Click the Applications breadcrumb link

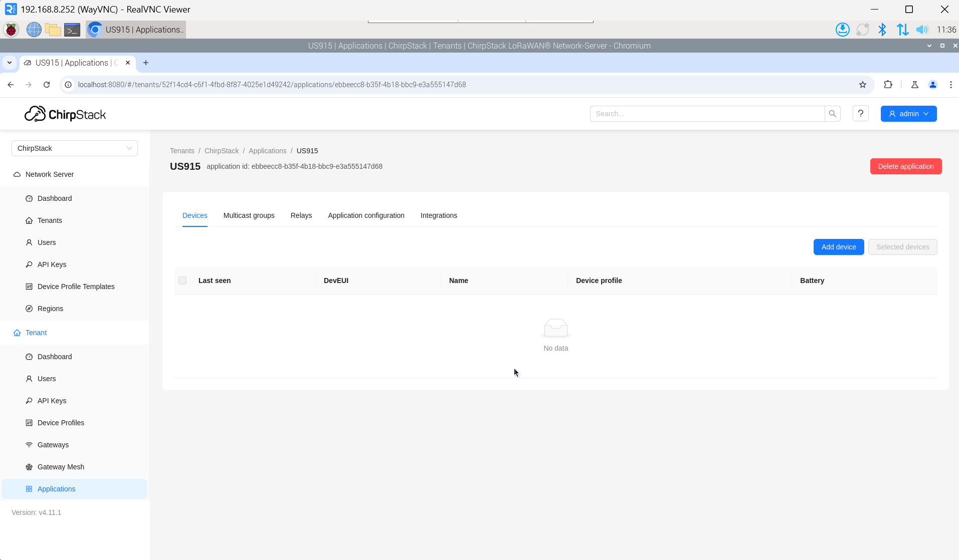pos(267,151)
